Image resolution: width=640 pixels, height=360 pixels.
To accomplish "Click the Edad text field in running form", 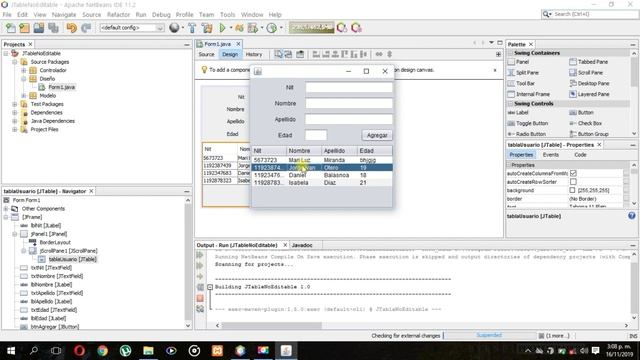I will pyautogui.click(x=316, y=135).
